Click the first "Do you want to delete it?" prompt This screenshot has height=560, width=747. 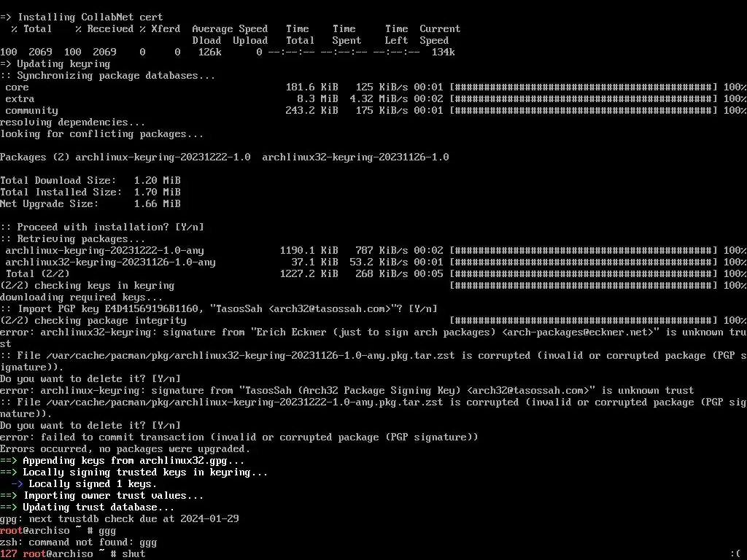90,379
